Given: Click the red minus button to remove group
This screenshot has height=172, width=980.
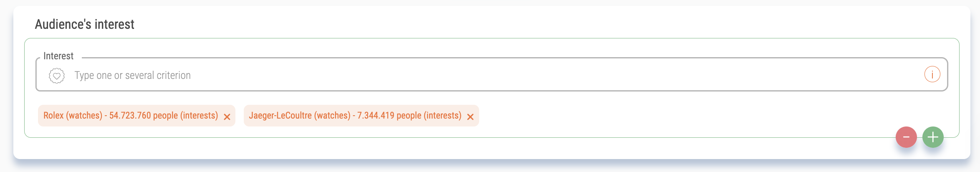Looking at the screenshot, I should point(906,137).
